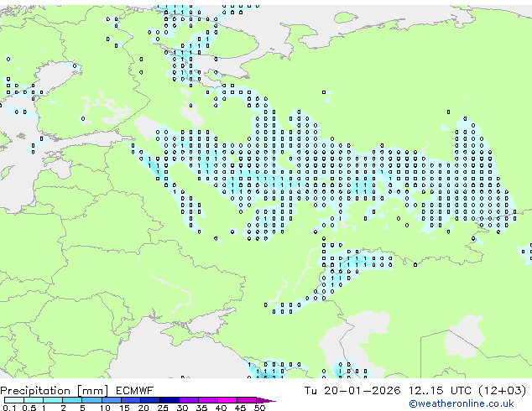The height and width of the screenshot is (411, 532).
Task: Click the (12+03) forecast offset text
Action: [x=503, y=391]
